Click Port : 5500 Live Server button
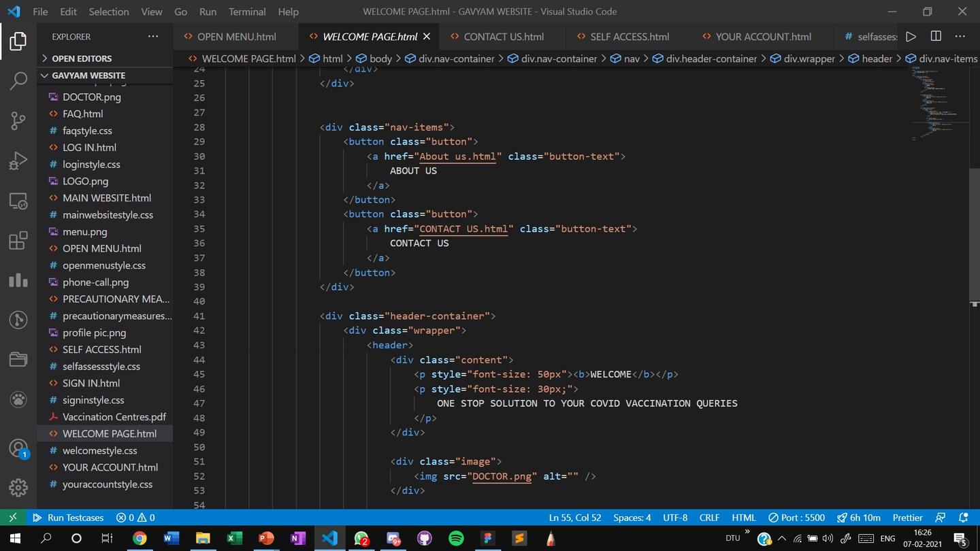The width and height of the screenshot is (980, 551). coord(796,518)
